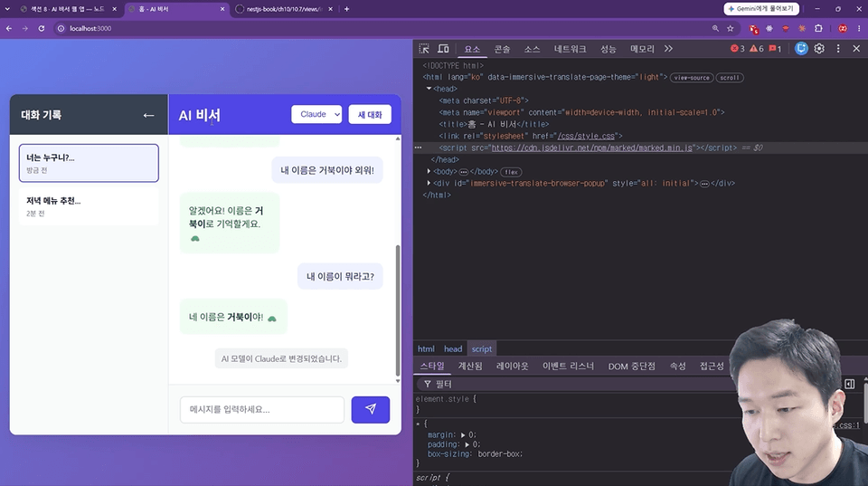Select the html breadcrumb in DevTools

click(x=426, y=348)
